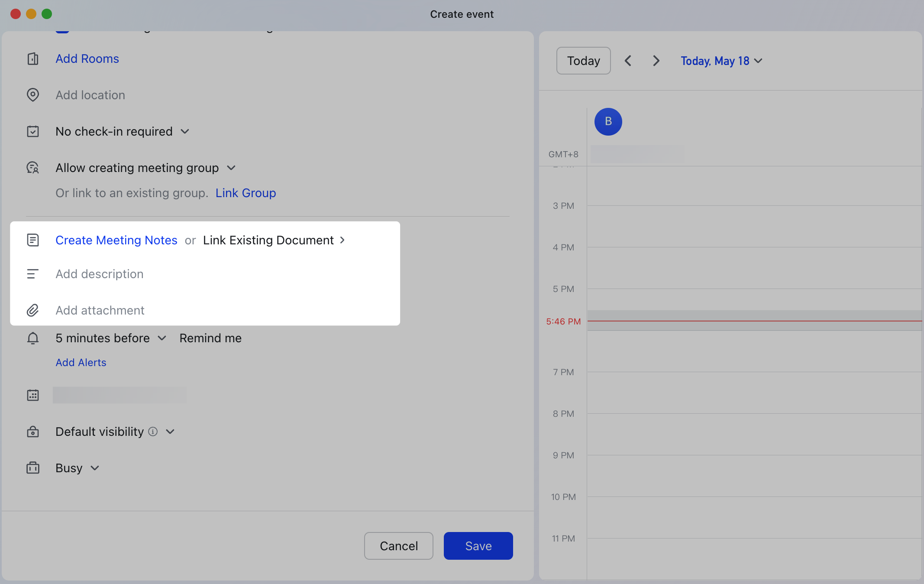
Task: Click the rooms building icon
Action: click(33, 58)
